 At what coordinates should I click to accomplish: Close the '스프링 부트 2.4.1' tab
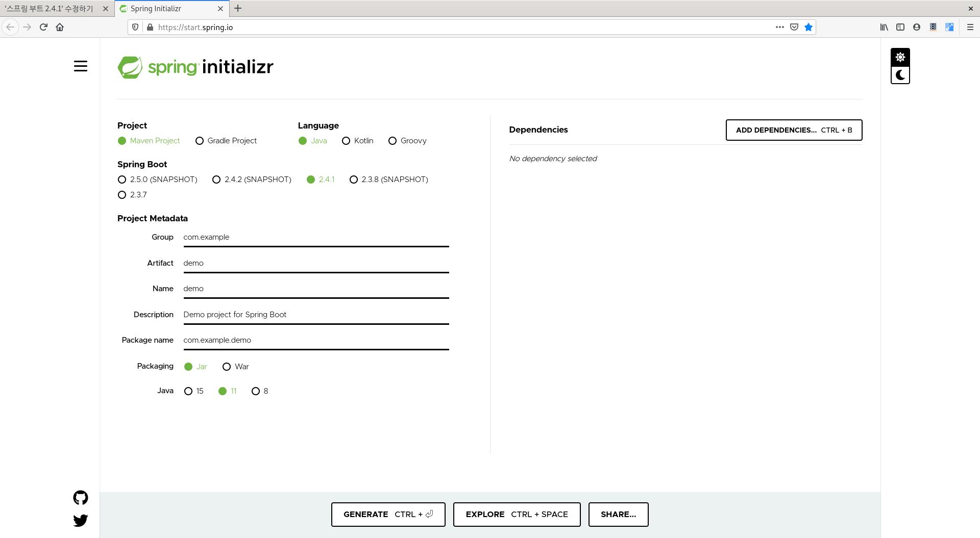click(106, 9)
